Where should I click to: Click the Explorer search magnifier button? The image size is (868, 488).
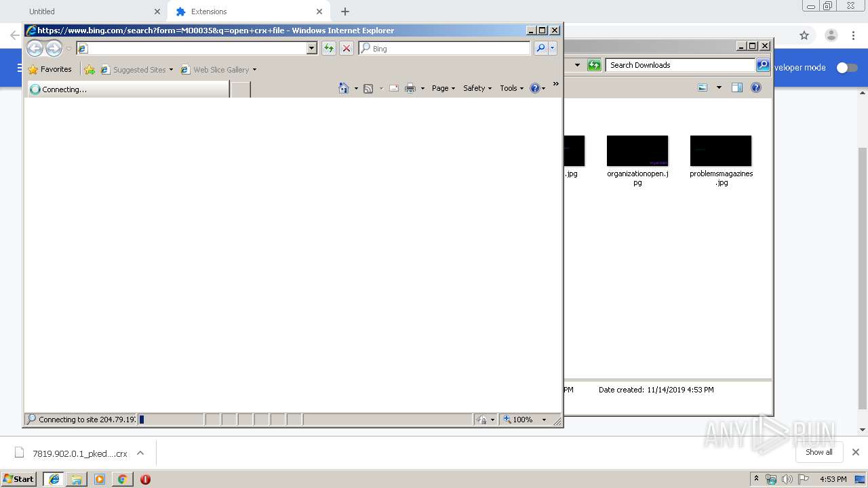pyautogui.click(x=763, y=65)
